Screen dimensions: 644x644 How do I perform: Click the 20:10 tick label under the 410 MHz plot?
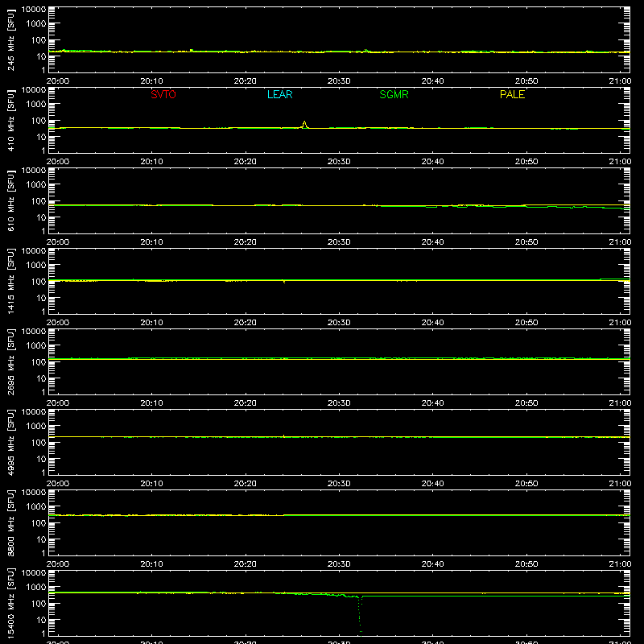(151, 162)
